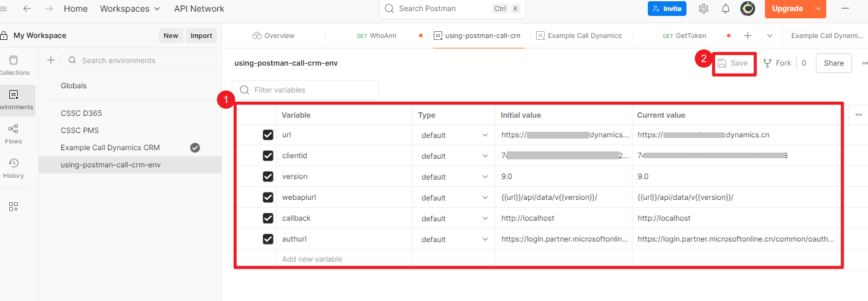Viewport: 868px width, 301px height.
Task: Click the Filter variables field
Action: [305, 90]
